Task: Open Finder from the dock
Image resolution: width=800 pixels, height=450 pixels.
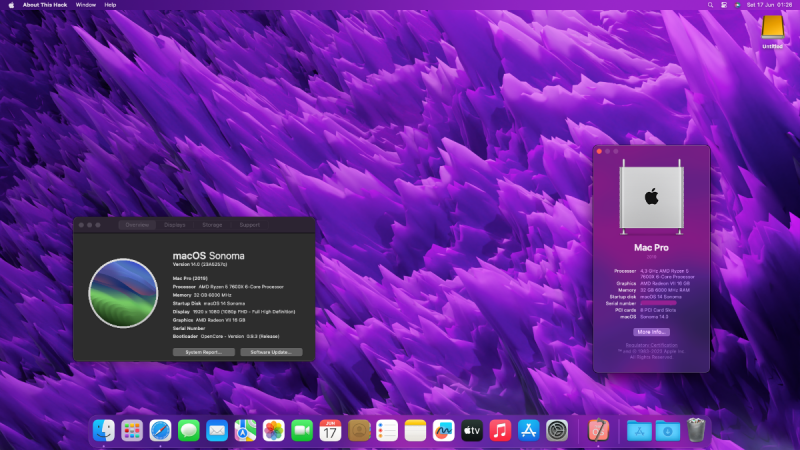Action: tap(104, 431)
